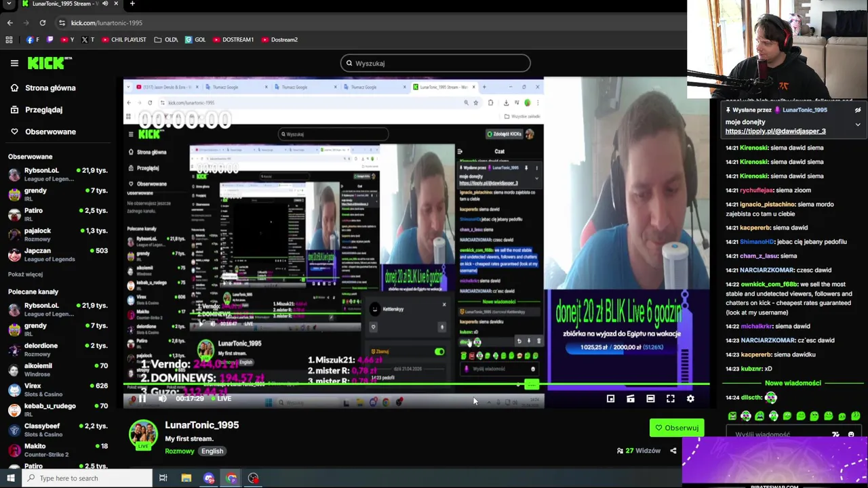Open LunarTonic_1995 channel name link
This screenshot has height=488, width=868.
(x=201, y=425)
